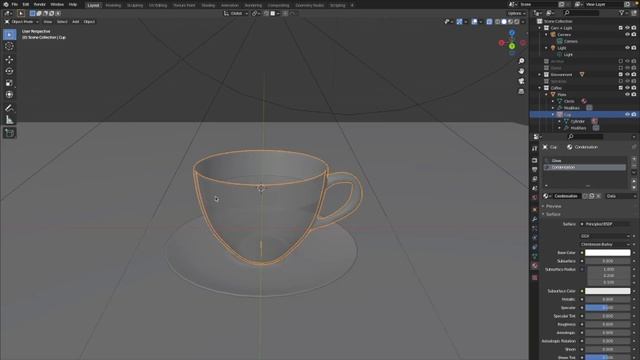Viewport: 640px width, 360px height.
Task: Select the Add Cube tool
Action: pyautogui.click(x=9, y=133)
